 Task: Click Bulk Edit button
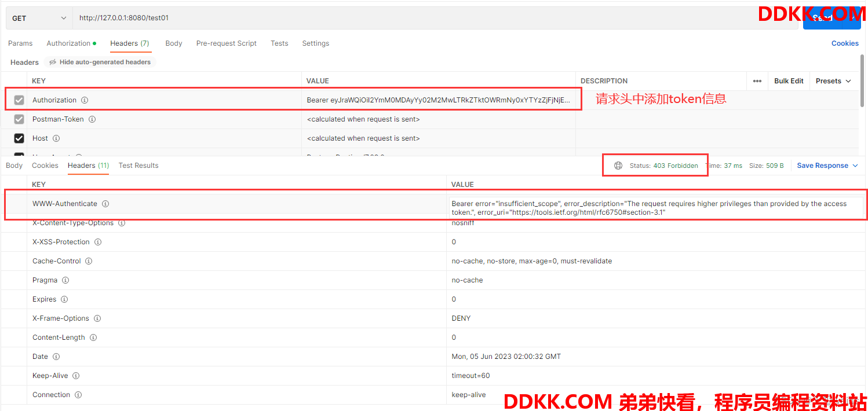coord(789,81)
